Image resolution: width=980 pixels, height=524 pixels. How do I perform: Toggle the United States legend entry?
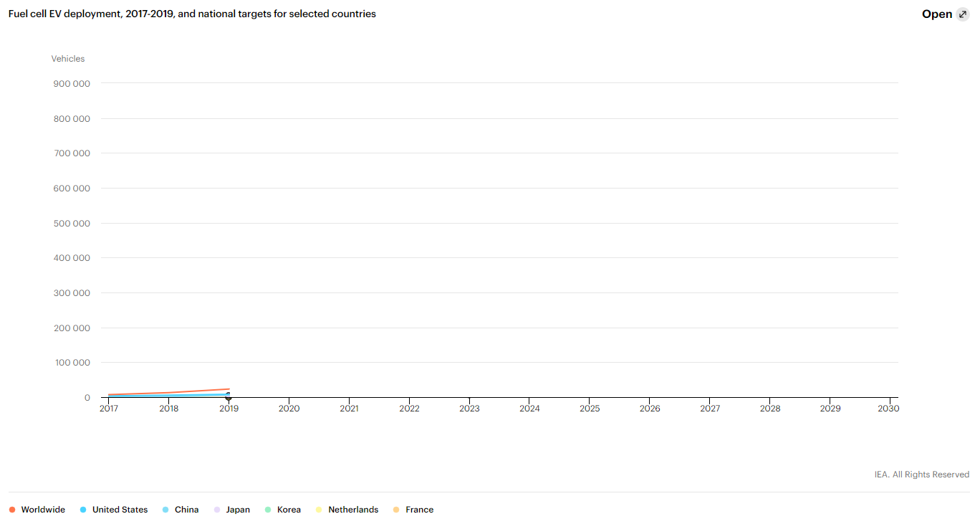point(114,510)
